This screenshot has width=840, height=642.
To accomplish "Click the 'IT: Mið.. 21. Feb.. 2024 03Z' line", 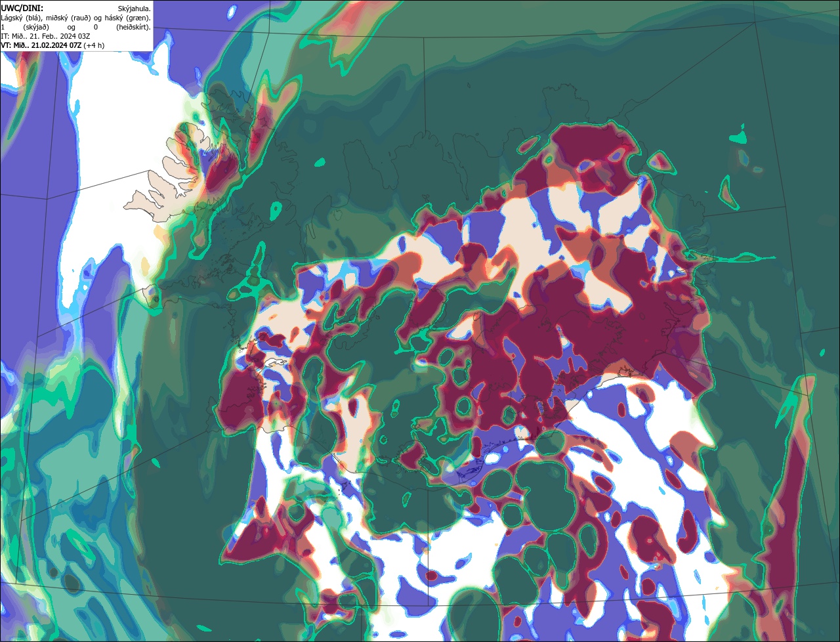I will coord(46,36).
